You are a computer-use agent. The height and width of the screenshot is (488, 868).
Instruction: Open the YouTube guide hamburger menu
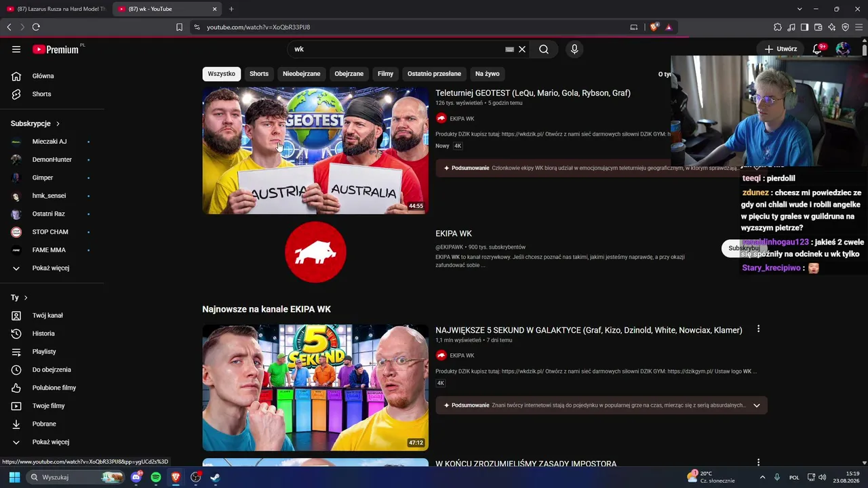(16, 49)
